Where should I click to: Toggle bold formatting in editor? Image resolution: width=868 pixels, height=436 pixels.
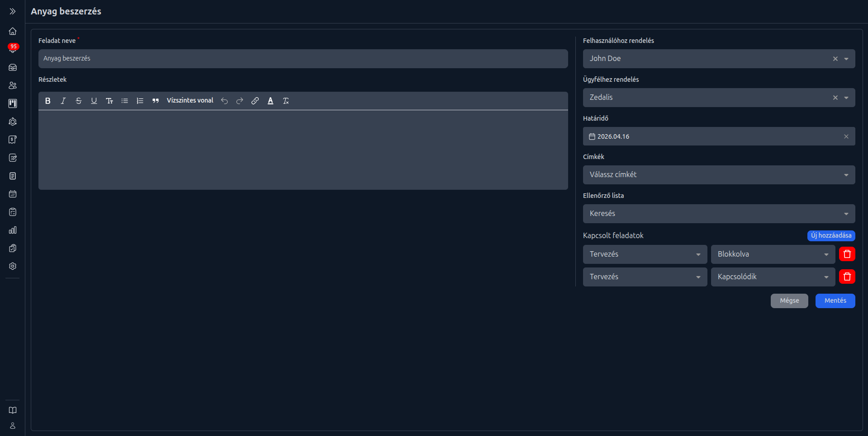click(x=48, y=101)
